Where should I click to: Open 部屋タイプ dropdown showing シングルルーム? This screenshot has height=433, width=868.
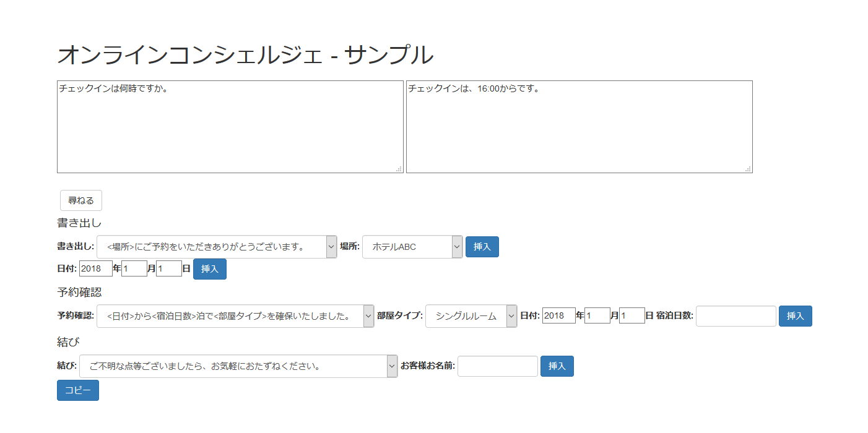pos(471,316)
